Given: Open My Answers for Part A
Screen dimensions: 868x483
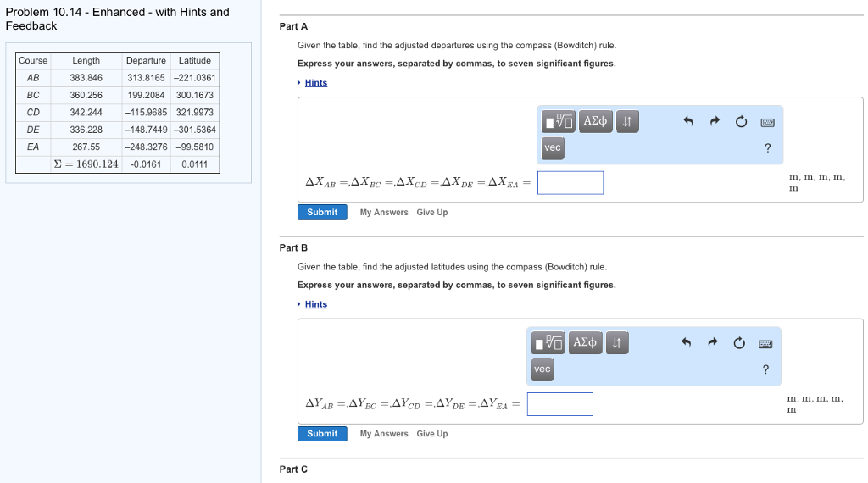Looking at the screenshot, I should 384,213.
